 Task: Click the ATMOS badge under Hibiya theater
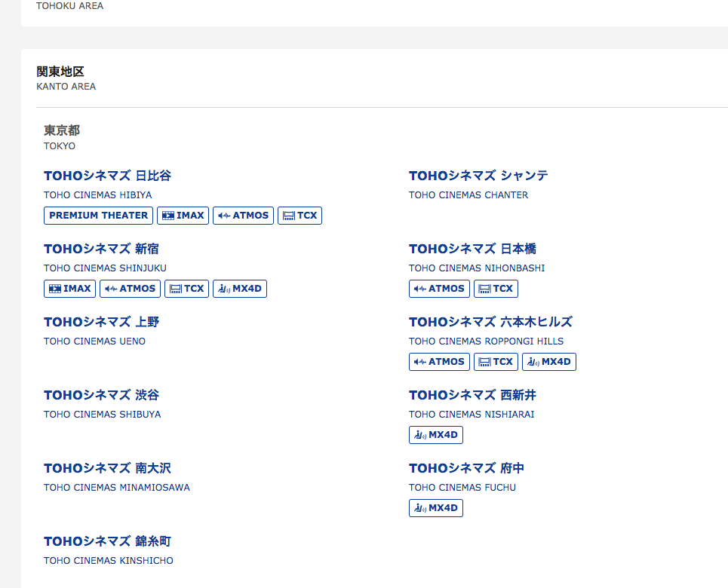[243, 216]
